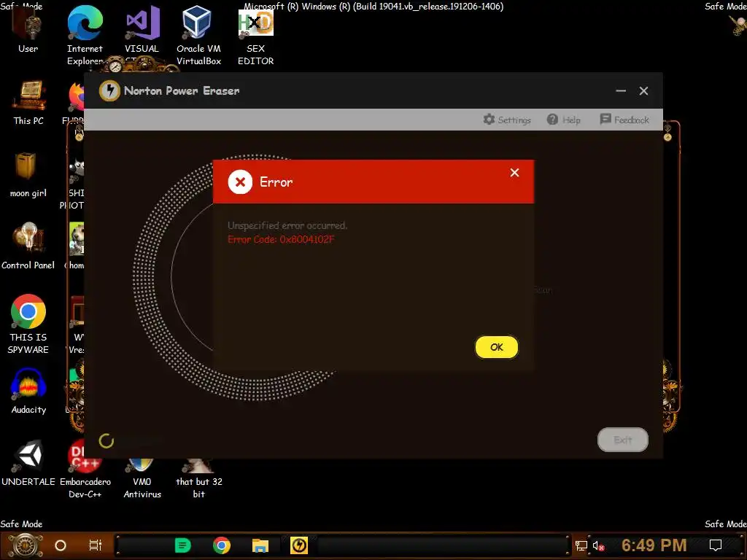Open the Start menu button
The width and height of the screenshot is (747, 560).
(x=26, y=545)
